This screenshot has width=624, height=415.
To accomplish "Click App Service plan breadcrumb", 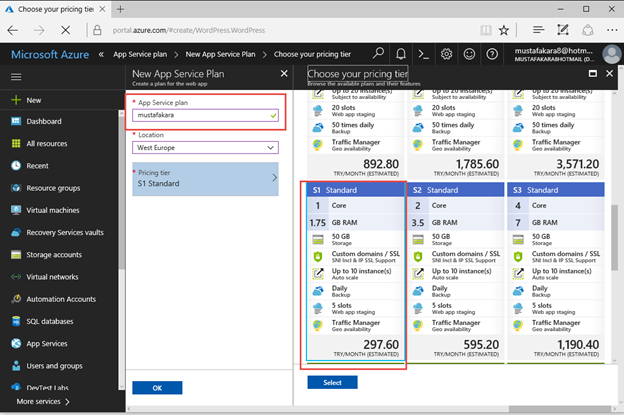I will tap(140, 54).
